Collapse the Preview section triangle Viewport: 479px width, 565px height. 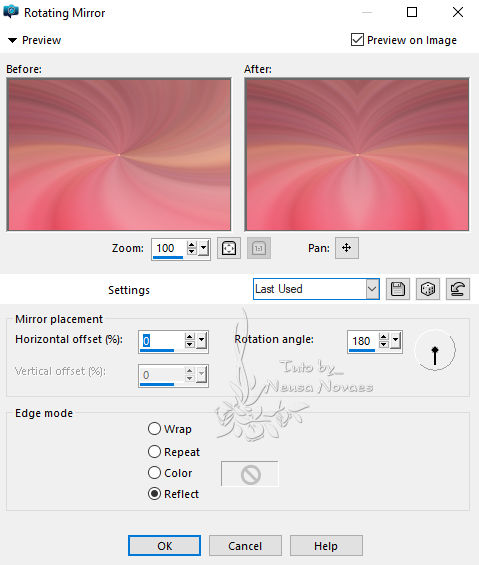click(x=12, y=40)
